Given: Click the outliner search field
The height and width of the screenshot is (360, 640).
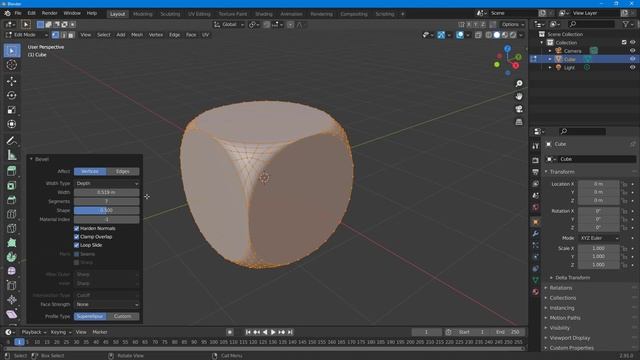Looking at the screenshot, I should tap(591, 24).
